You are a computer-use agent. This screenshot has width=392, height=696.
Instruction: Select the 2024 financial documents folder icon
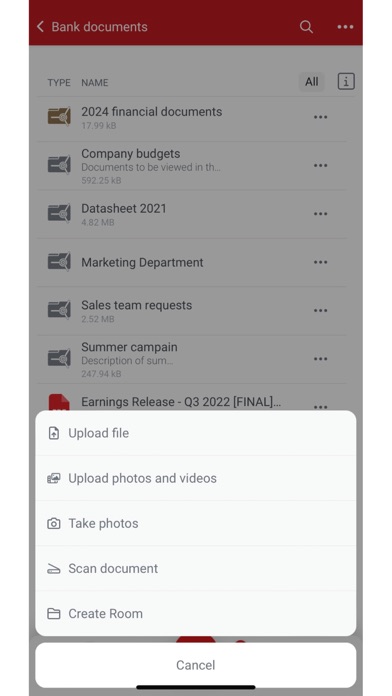[x=59, y=117]
